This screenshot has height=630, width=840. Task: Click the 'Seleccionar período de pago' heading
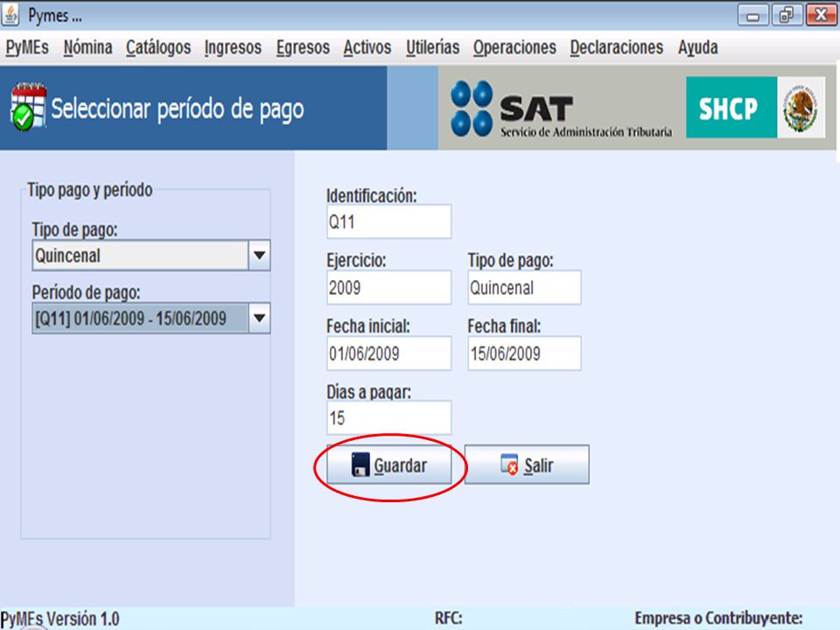(178, 109)
